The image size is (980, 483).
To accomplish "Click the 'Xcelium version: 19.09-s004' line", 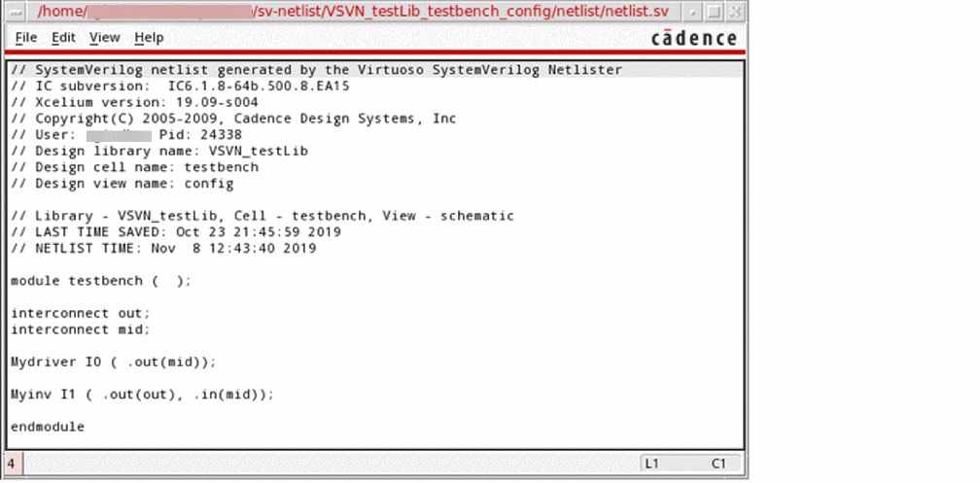I will pos(134,102).
